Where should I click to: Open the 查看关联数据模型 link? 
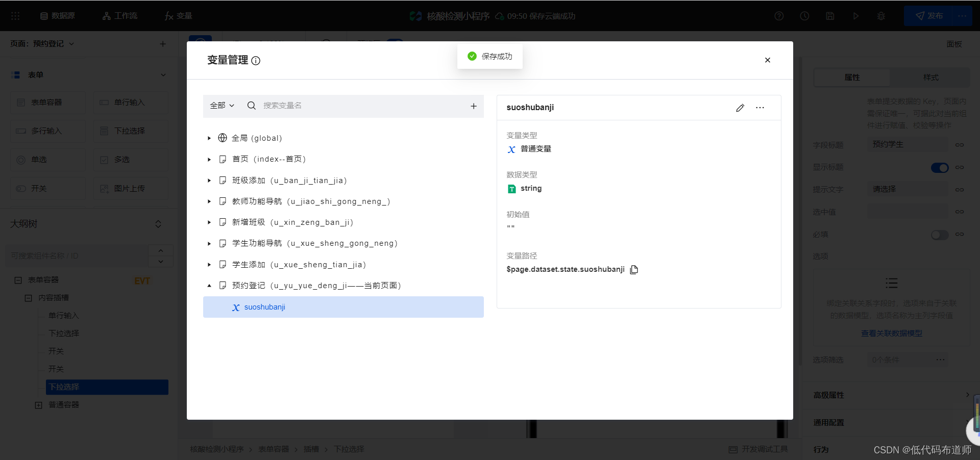(892, 333)
